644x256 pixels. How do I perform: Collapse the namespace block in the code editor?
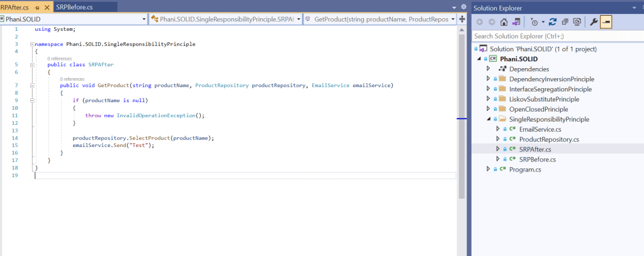click(x=31, y=45)
